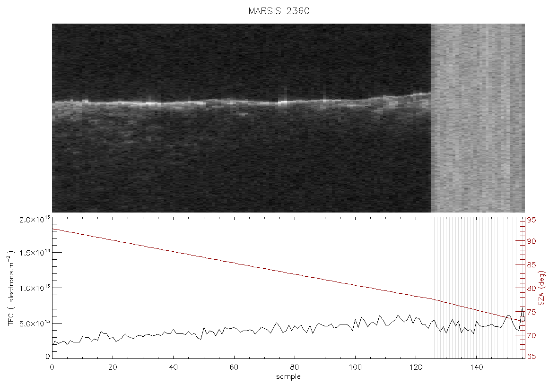The width and height of the screenshot is (558, 392).
Task: Click x-axis tick label 140
Action: pyautogui.click(x=476, y=367)
